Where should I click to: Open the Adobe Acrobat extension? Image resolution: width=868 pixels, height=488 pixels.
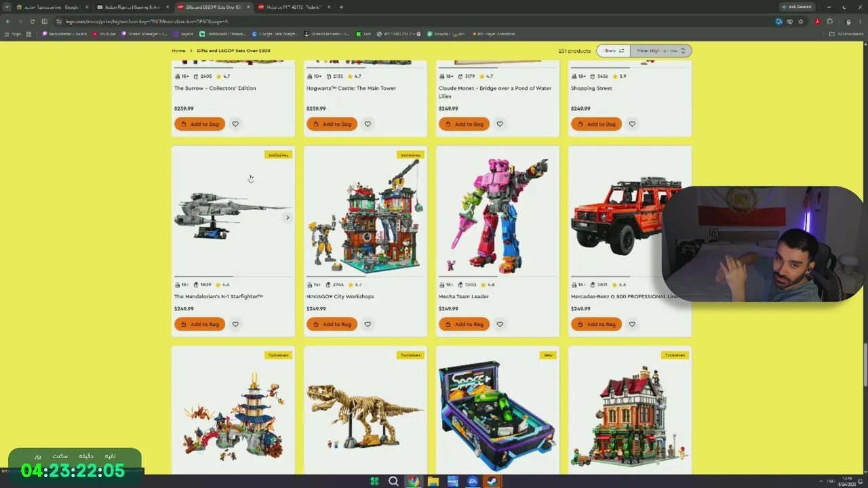(x=817, y=21)
